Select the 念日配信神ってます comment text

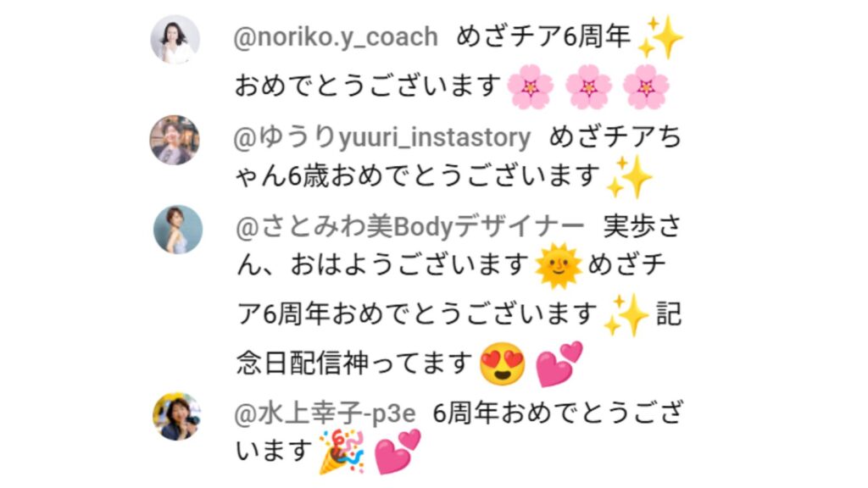point(354,363)
